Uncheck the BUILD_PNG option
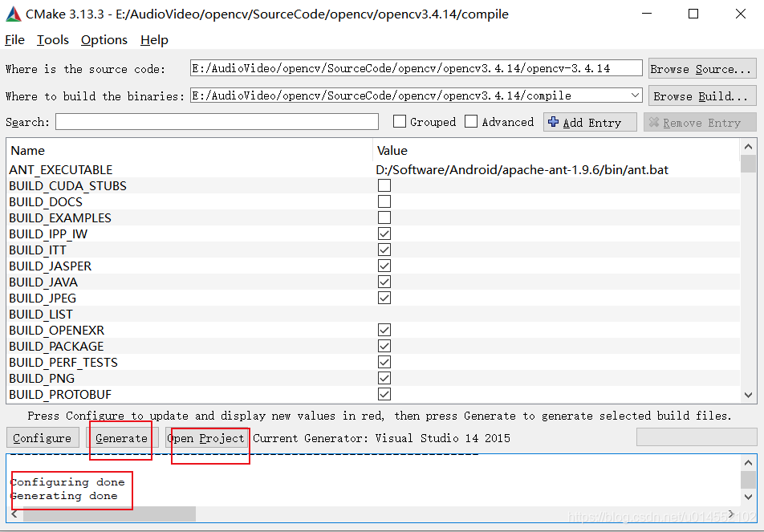The height and width of the screenshot is (532, 764). pyautogui.click(x=384, y=379)
